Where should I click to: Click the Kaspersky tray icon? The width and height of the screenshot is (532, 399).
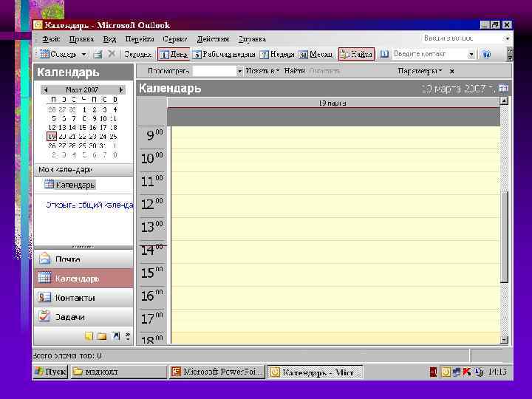pyautogui.click(x=467, y=372)
